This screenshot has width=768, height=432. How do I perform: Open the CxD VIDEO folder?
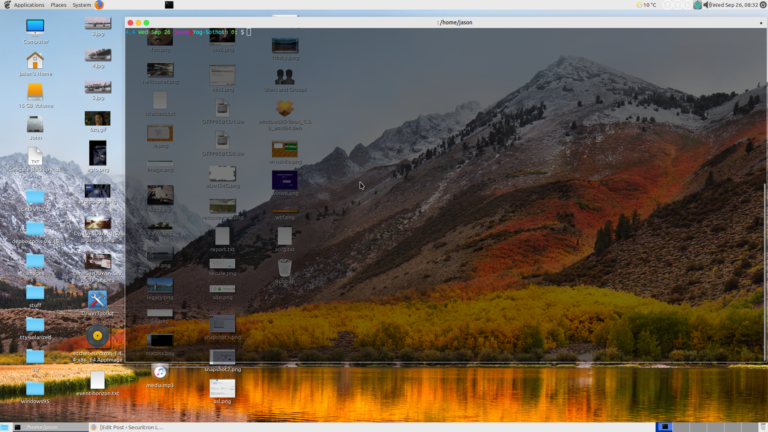point(35,196)
